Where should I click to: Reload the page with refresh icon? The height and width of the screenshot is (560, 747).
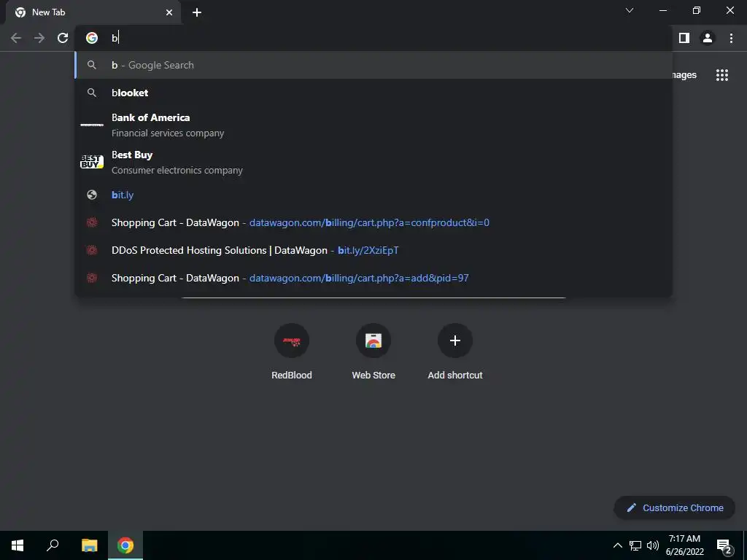point(63,38)
